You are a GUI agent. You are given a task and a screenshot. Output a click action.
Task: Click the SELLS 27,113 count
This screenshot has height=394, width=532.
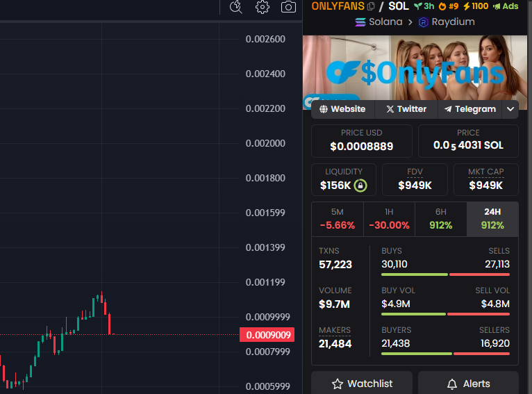497,264
